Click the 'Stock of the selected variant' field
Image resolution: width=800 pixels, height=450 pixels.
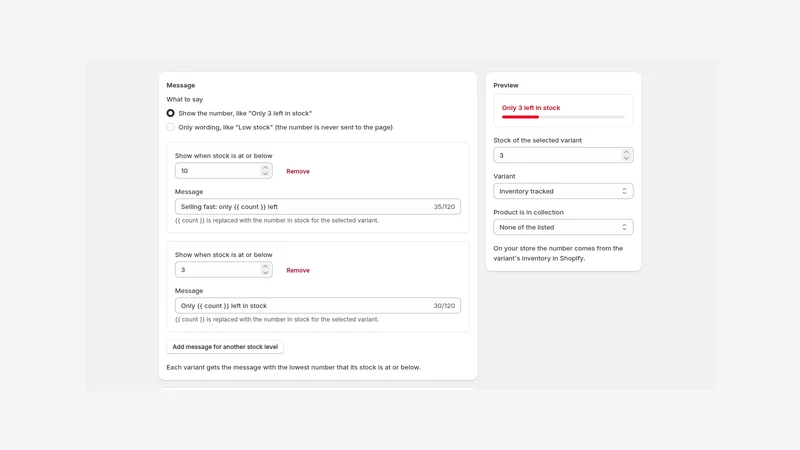click(x=563, y=155)
